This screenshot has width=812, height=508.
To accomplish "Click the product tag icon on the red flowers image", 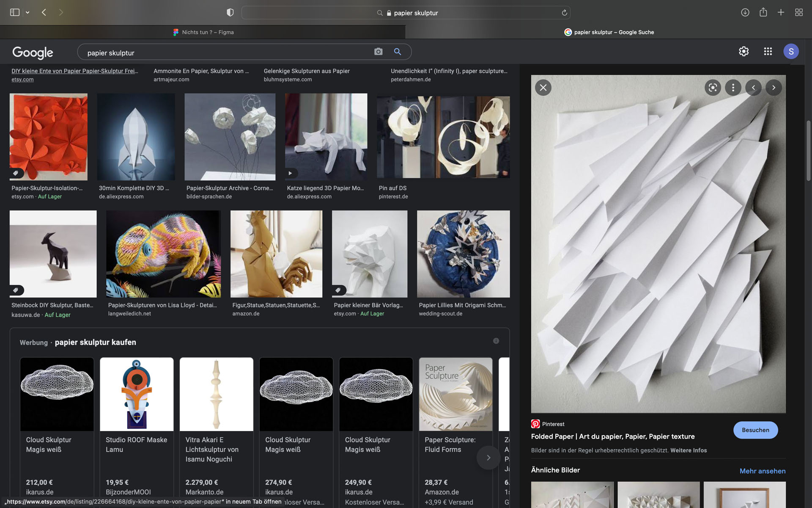I will point(16,173).
